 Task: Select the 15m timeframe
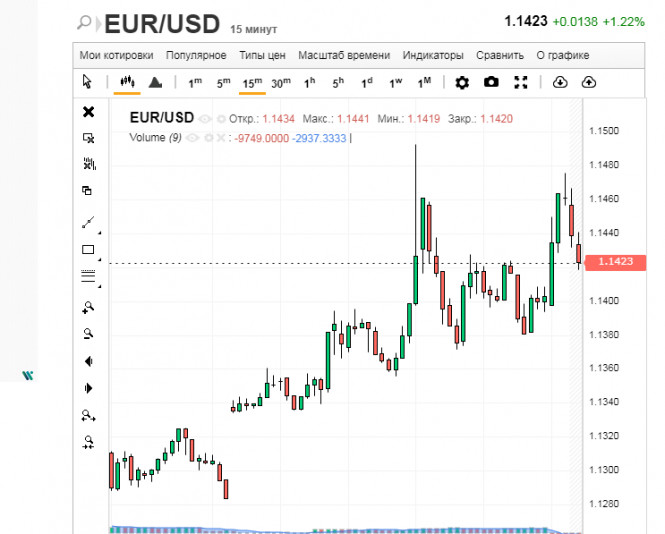click(x=252, y=83)
